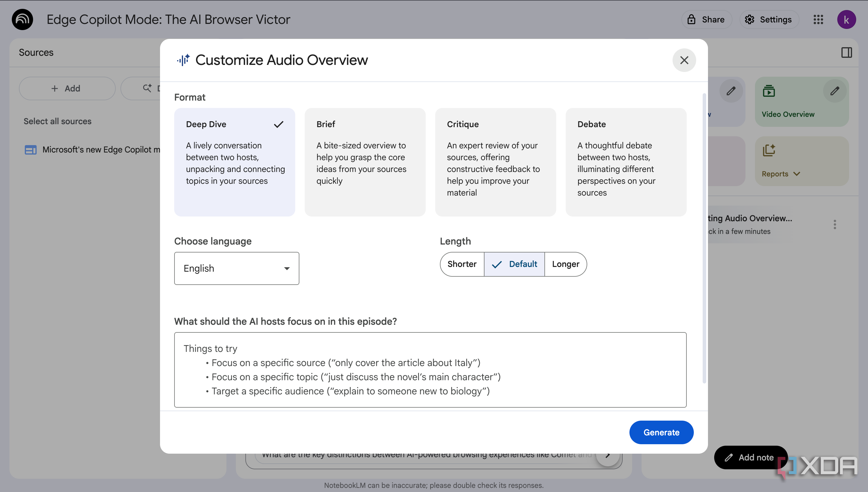
Task: Click the Generate button
Action: pos(661,432)
